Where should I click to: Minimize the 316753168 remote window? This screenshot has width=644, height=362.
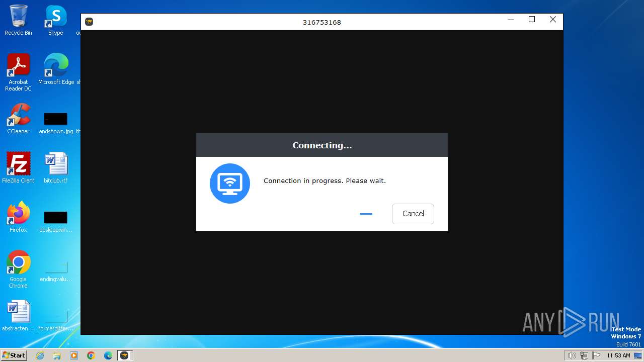click(x=511, y=20)
